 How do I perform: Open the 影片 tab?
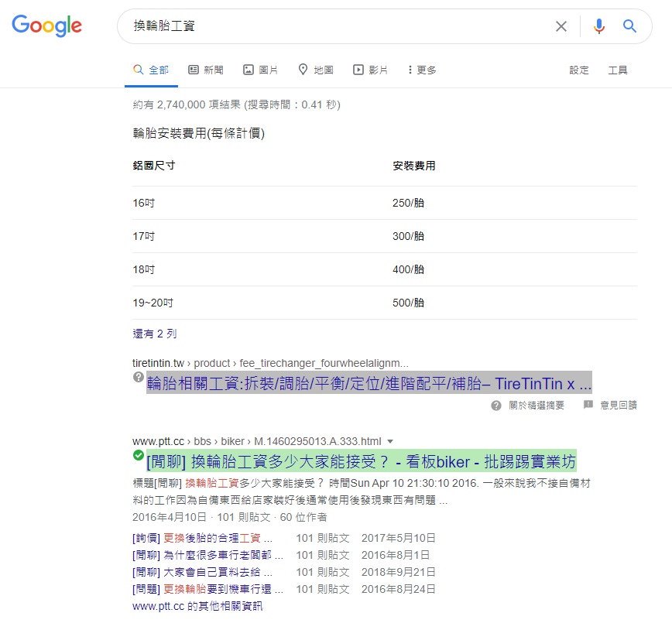pos(370,70)
